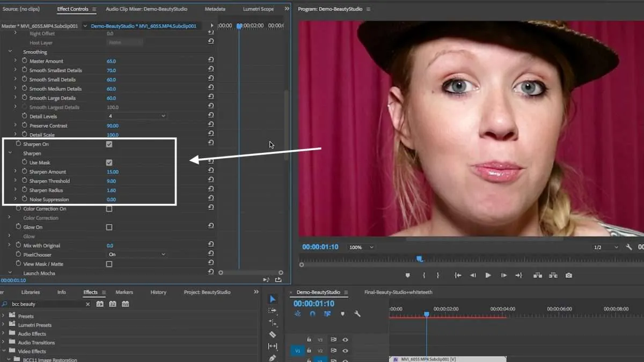Check the Glow On checkbox
This screenshot has height=362, width=644.
coord(109,227)
